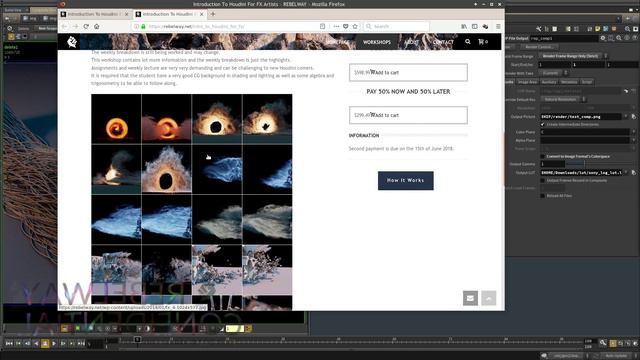Toggle Output Frames Reused in Composite checkbox
Viewport: 640px width, 360px height.
click(x=542, y=180)
